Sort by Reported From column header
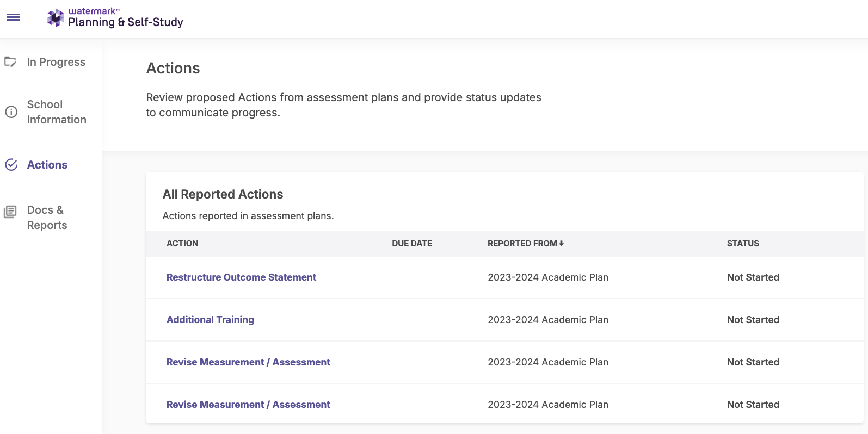 coord(522,244)
